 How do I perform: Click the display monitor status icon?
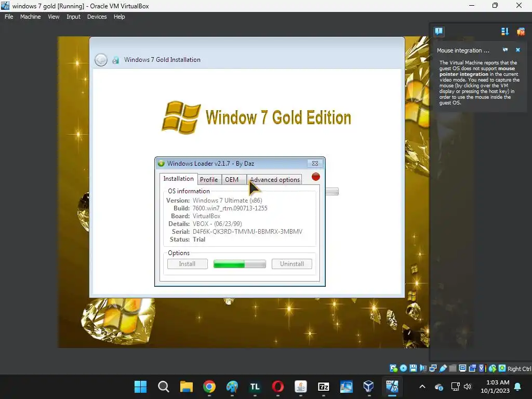462,368
